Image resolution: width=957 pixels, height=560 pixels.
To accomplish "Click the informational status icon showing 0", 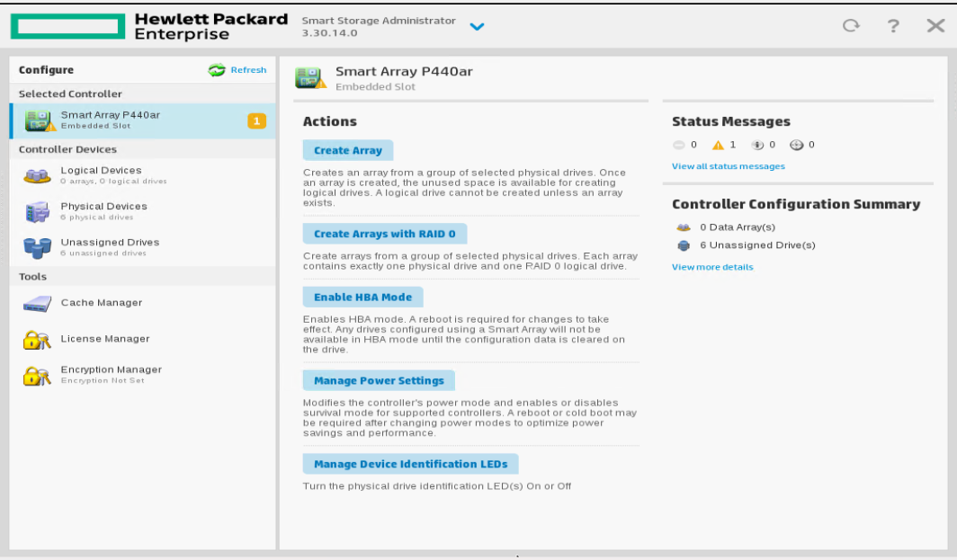I will (757, 146).
